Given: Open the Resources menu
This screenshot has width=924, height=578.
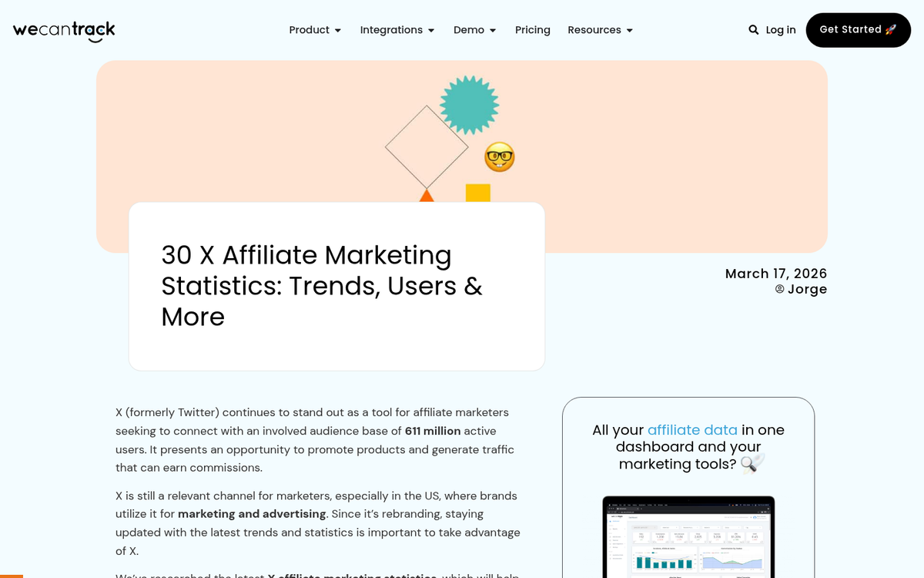Looking at the screenshot, I should click(x=600, y=30).
